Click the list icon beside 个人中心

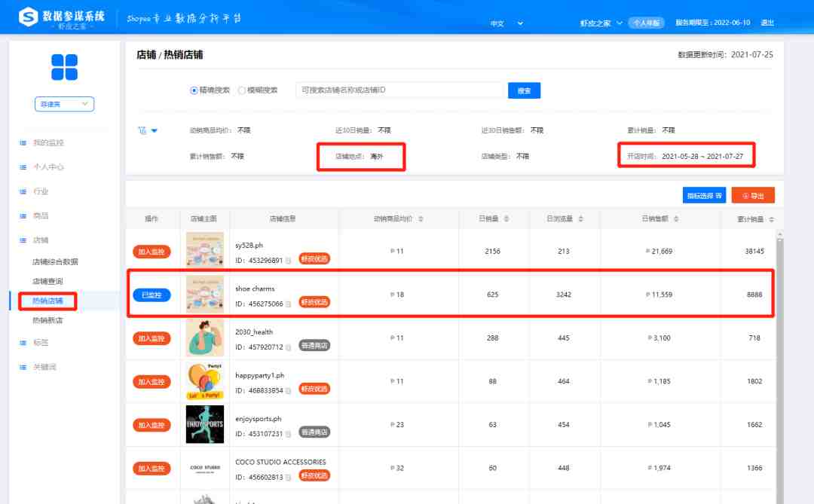[x=23, y=167]
